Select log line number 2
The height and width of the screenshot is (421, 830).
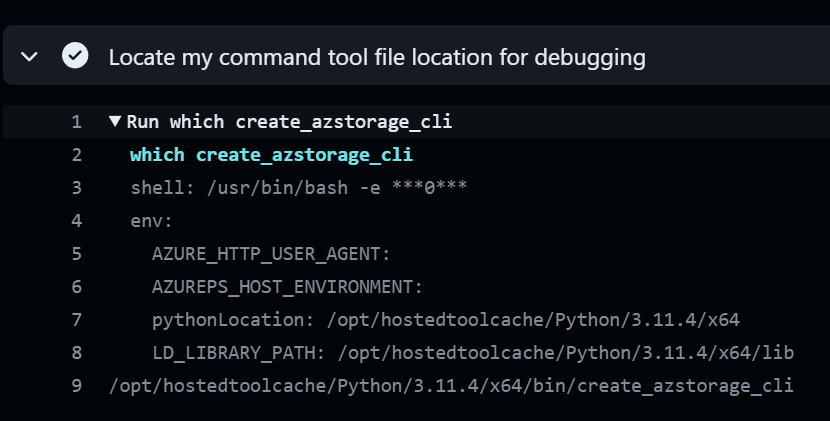[76, 155]
